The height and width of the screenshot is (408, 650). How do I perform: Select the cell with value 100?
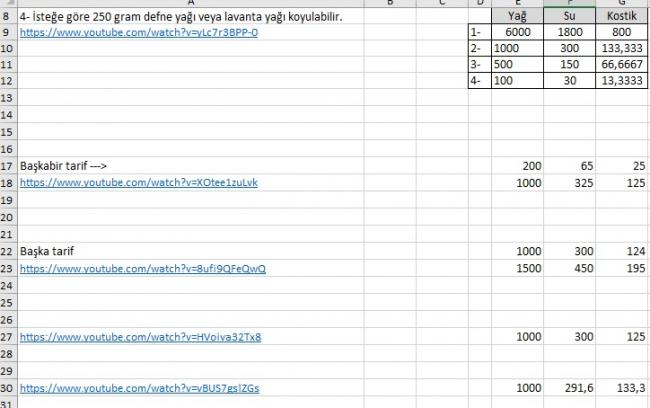pyautogui.click(x=517, y=80)
